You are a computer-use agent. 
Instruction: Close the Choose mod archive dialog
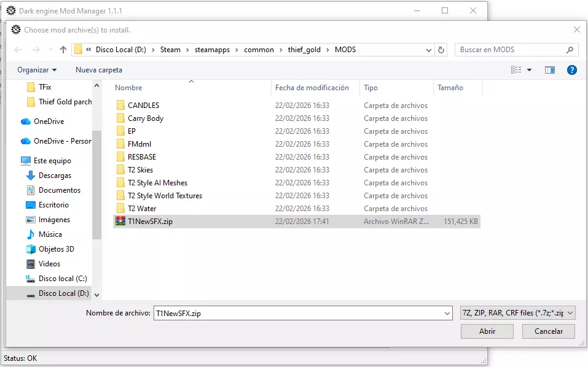(577, 29)
